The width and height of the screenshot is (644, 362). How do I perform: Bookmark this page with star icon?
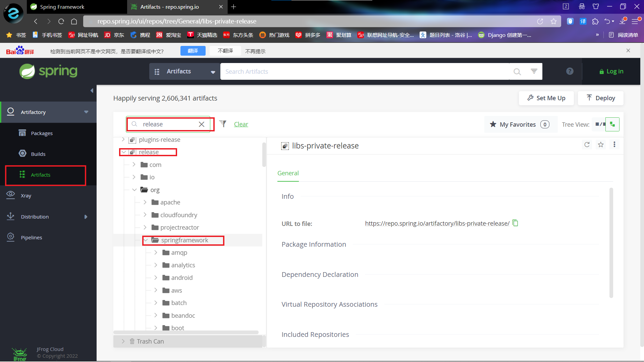pos(553,21)
